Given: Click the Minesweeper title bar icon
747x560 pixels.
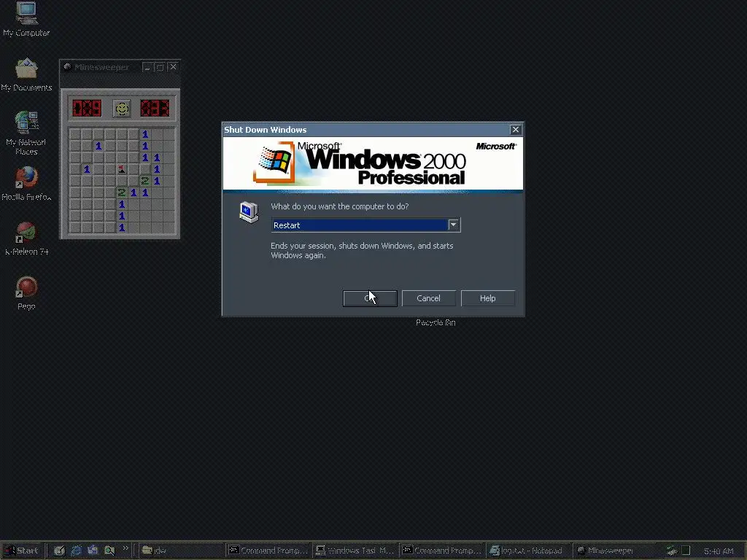Looking at the screenshot, I should coord(67,66).
